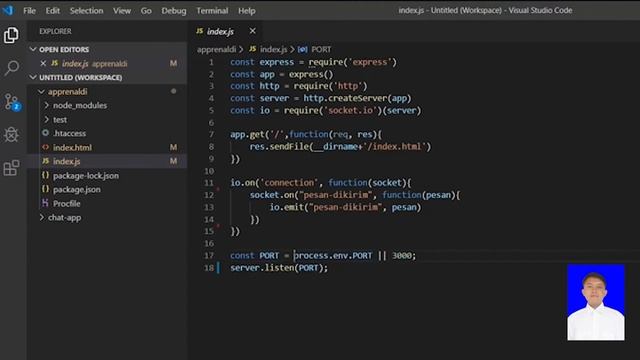The image size is (640, 360).
Task: Open the Selection menu
Action: pos(87,11)
